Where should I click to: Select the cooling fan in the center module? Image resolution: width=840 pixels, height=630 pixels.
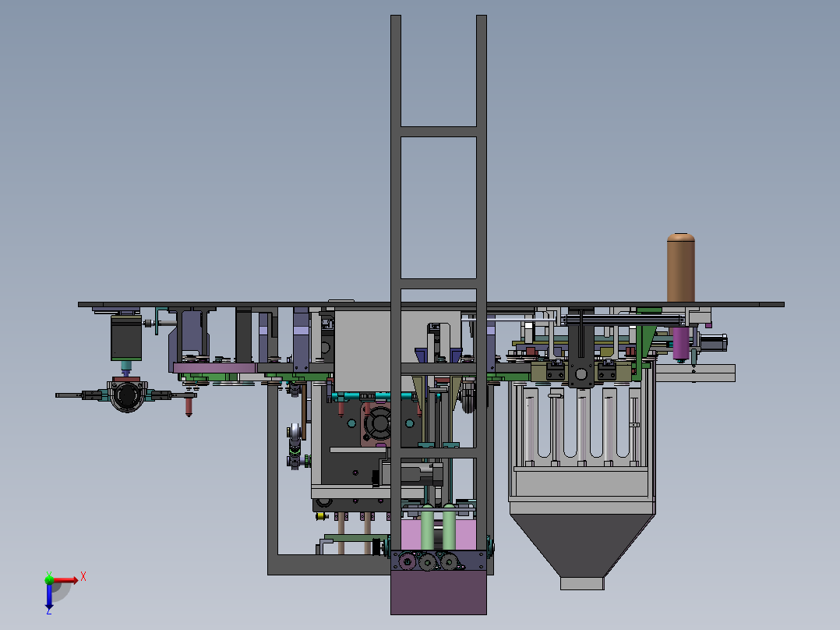[x=379, y=423]
